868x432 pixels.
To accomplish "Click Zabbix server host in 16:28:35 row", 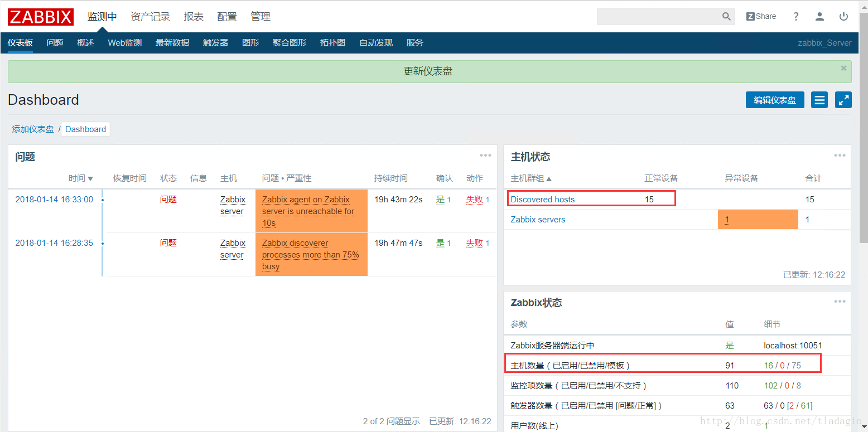I will pyautogui.click(x=233, y=249).
